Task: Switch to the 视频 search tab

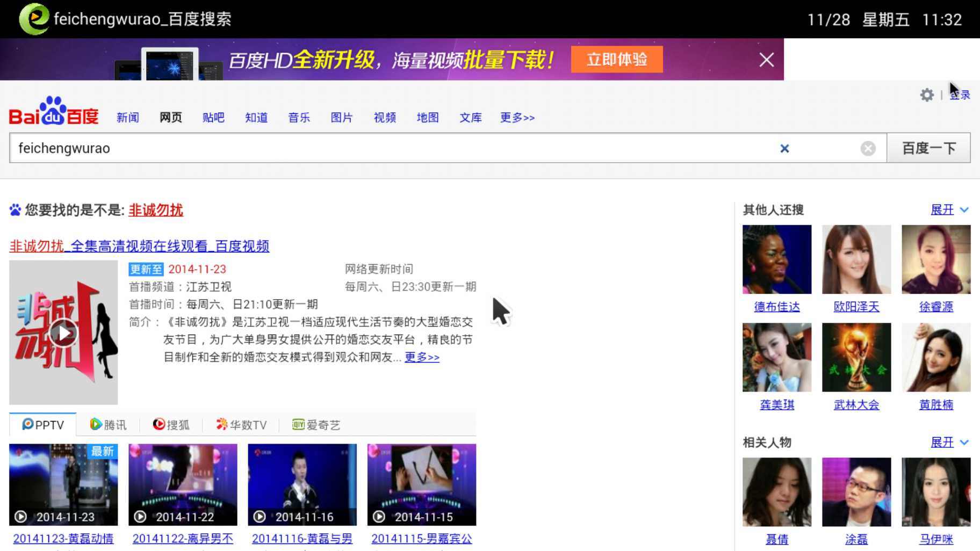Action: click(384, 118)
